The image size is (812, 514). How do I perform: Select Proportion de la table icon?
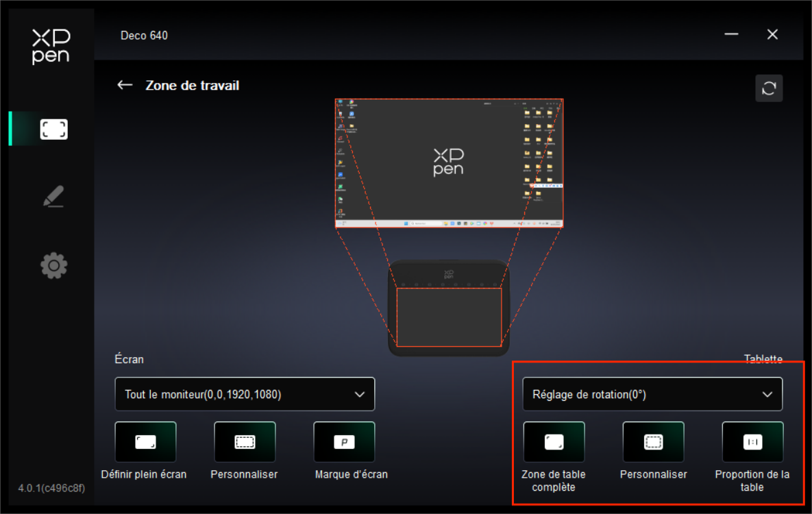[752, 442]
